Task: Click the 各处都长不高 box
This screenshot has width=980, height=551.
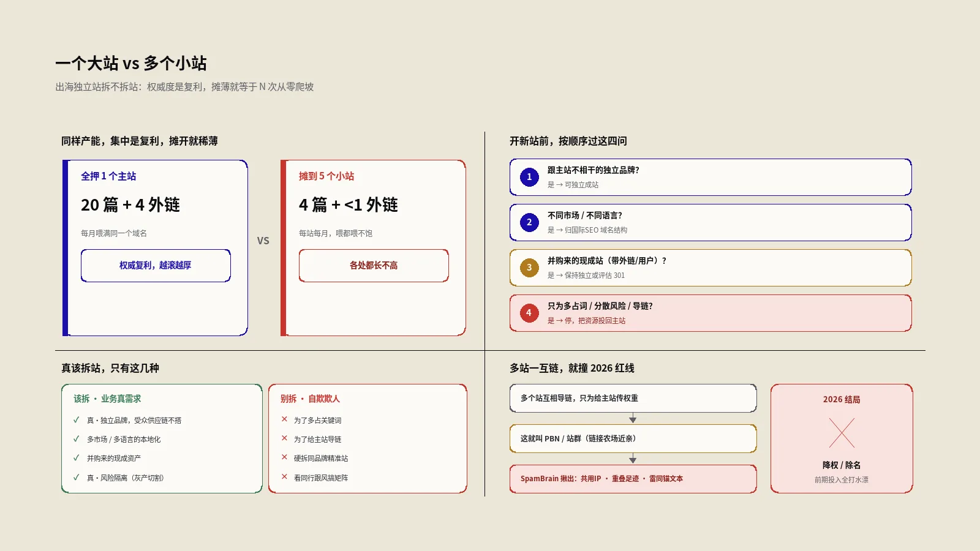Action: pos(374,266)
